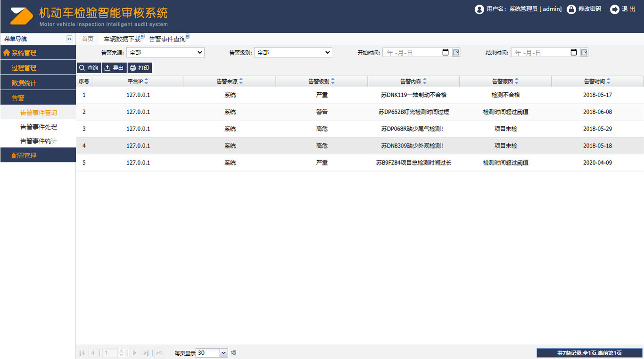The image size is (644, 359).
Task: Open calendar picker beside 结束时间 field
Action: pyautogui.click(x=584, y=52)
